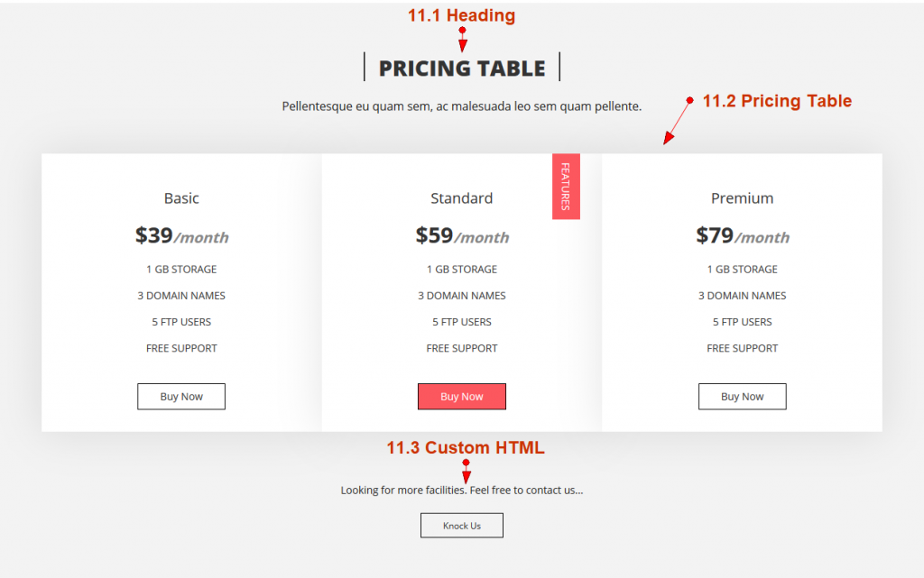924x578 pixels.
Task: Click the vertical FEATURES ribbon on Standard card
Action: [x=566, y=186]
